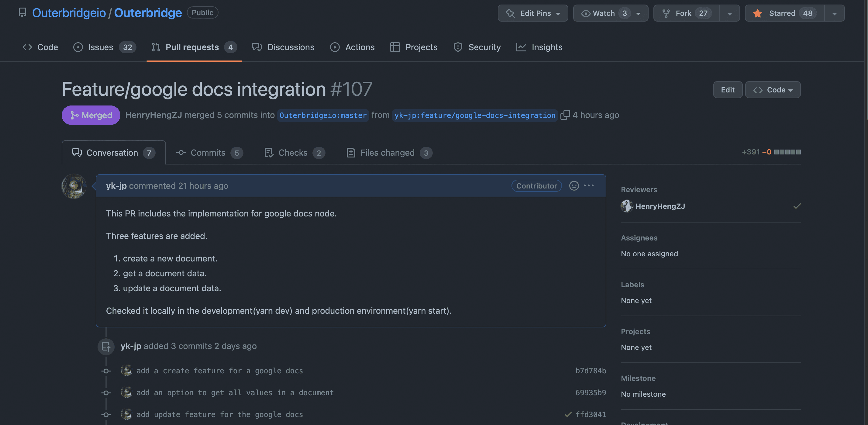The height and width of the screenshot is (425, 868).
Task: Open yk-jp link in 'added 3 commits' line
Action: [131, 346]
